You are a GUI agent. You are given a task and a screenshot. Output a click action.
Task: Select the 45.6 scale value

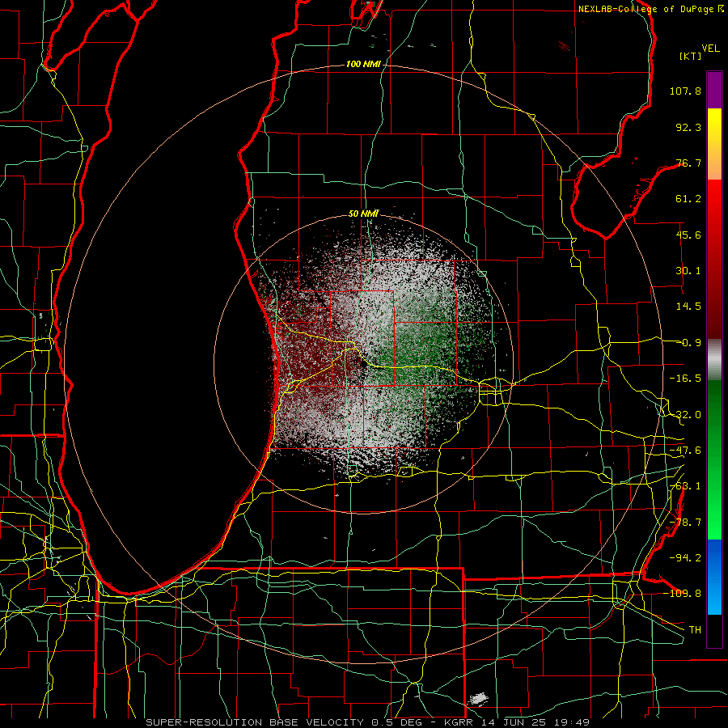coord(688,235)
